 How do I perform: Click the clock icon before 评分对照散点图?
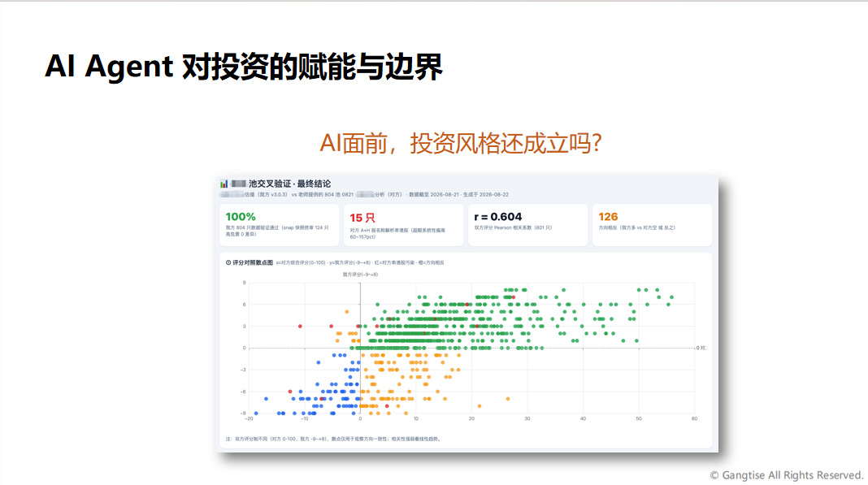[228, 262]
